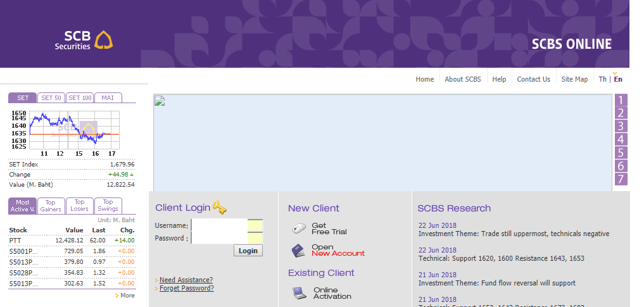Open research: Support 1620, 1600 Resistance 1643, 1653
Image resolution: width=644 pixels, height=307 pixels.
[502, 258]
